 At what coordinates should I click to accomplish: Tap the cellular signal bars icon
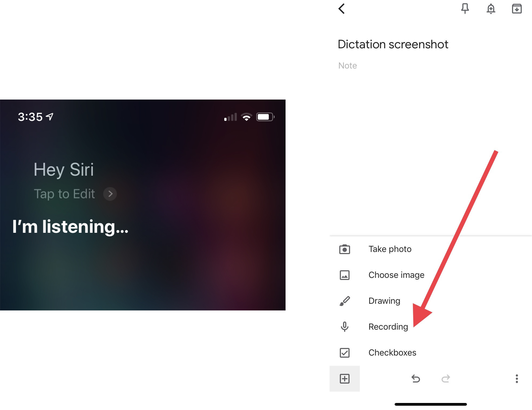click(231, 117)
